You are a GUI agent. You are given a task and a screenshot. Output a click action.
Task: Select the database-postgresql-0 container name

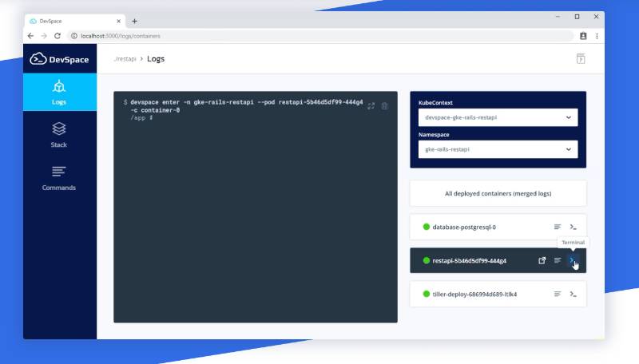(464, 227)
